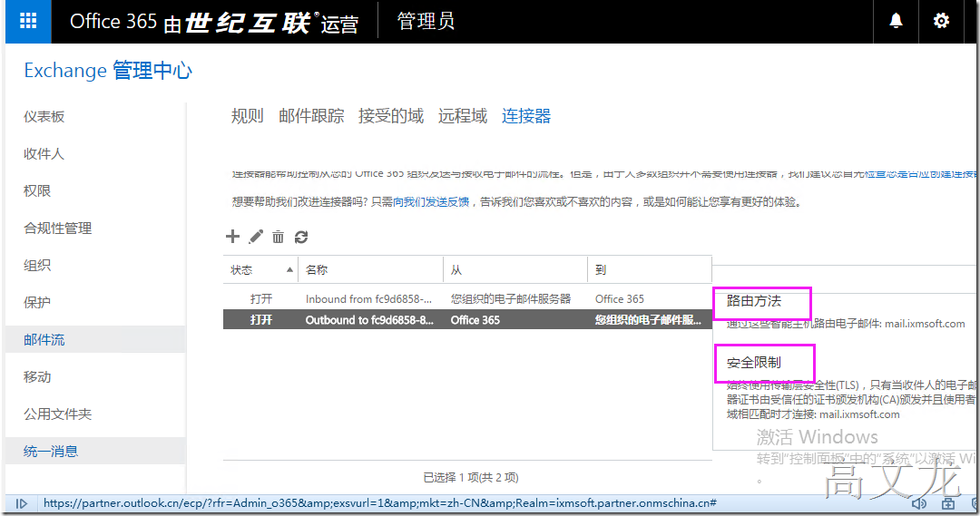Switch to the 规则 tab
980x516 pixels.
click(x=248, y=116)
